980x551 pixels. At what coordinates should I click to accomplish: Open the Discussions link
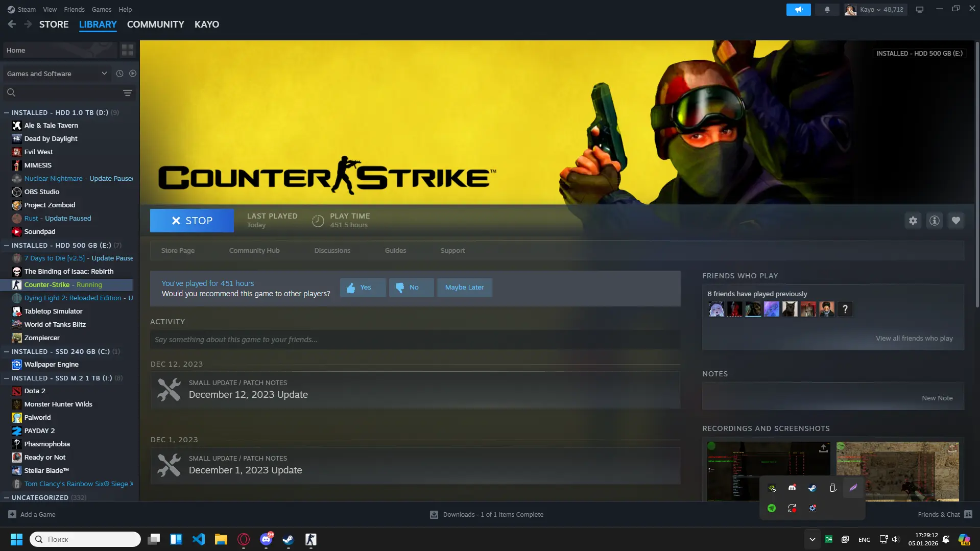(332, 251)
